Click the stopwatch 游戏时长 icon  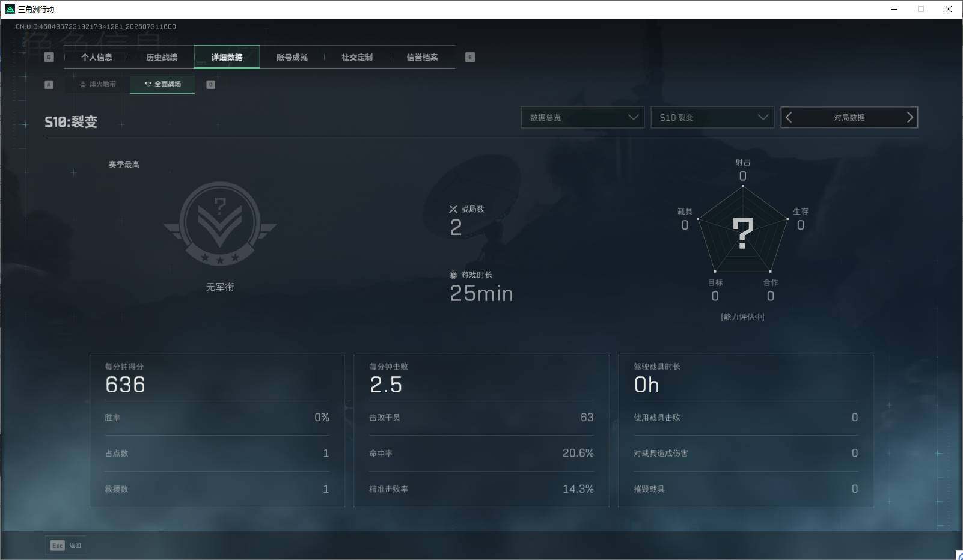click(x=453, y=275)
